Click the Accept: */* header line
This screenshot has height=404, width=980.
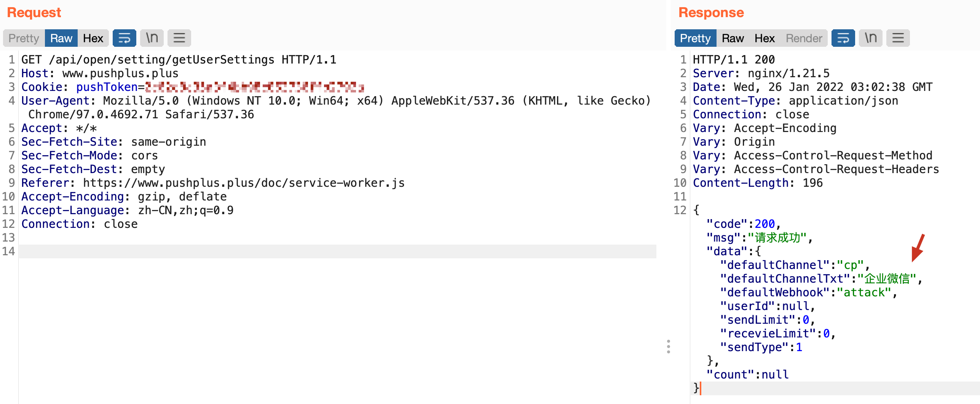point(59,128)
